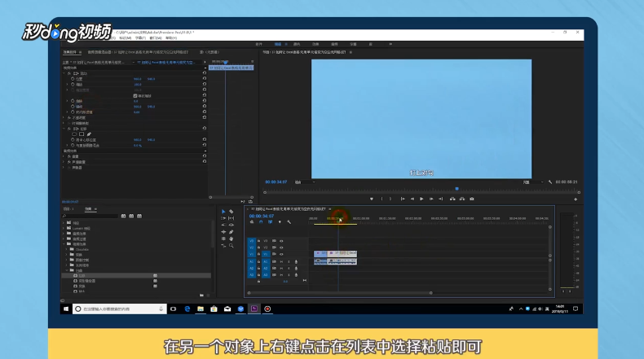
Task: Click the Effects panel search field
Action: pos(90,216)
